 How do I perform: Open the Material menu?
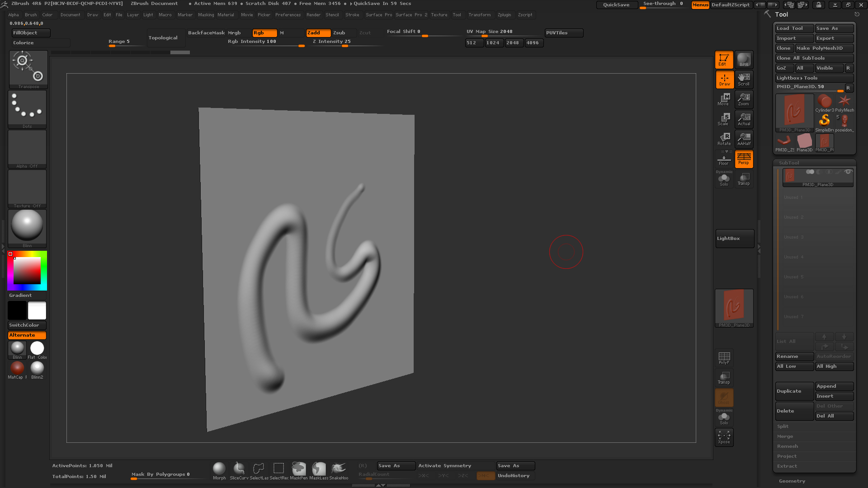tap(226, 15)
